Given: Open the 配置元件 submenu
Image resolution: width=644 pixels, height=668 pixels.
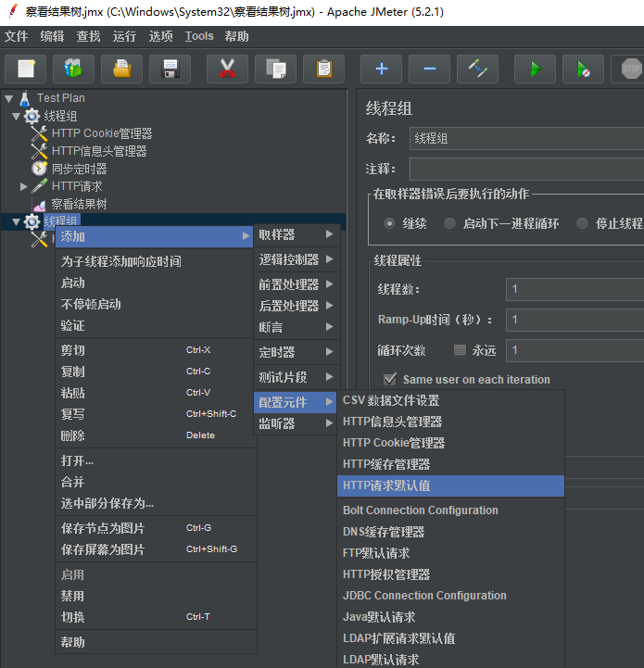Looking at the screenshot, I should [295, 402].
